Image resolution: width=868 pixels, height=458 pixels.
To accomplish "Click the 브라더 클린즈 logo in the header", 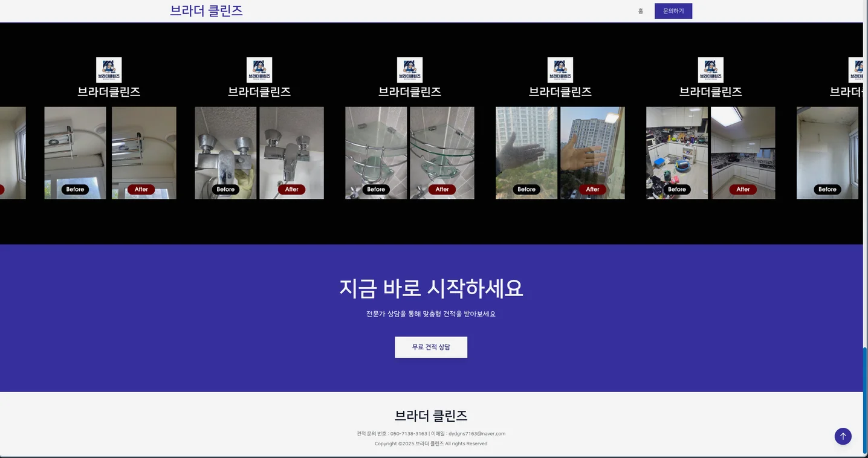I will (206, 10).
